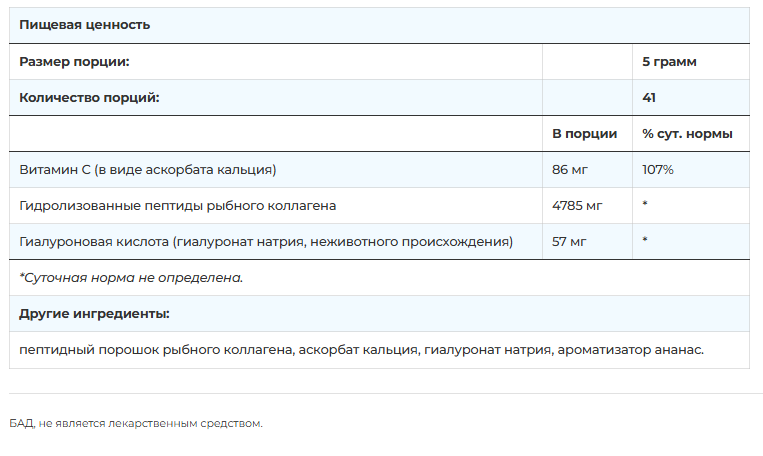Click the "5 грамм" serving size value
This screenshot has width=763, height=456.
pos(669,61)
